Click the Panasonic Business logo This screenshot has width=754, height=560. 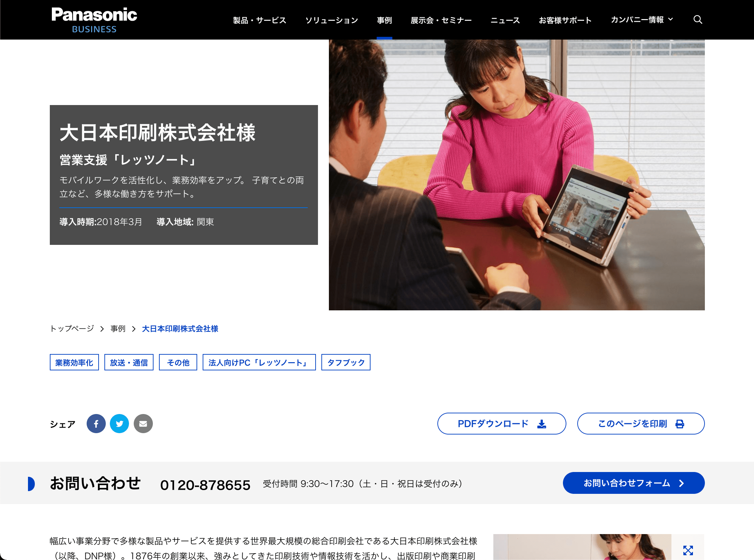(x=94, y=20)
